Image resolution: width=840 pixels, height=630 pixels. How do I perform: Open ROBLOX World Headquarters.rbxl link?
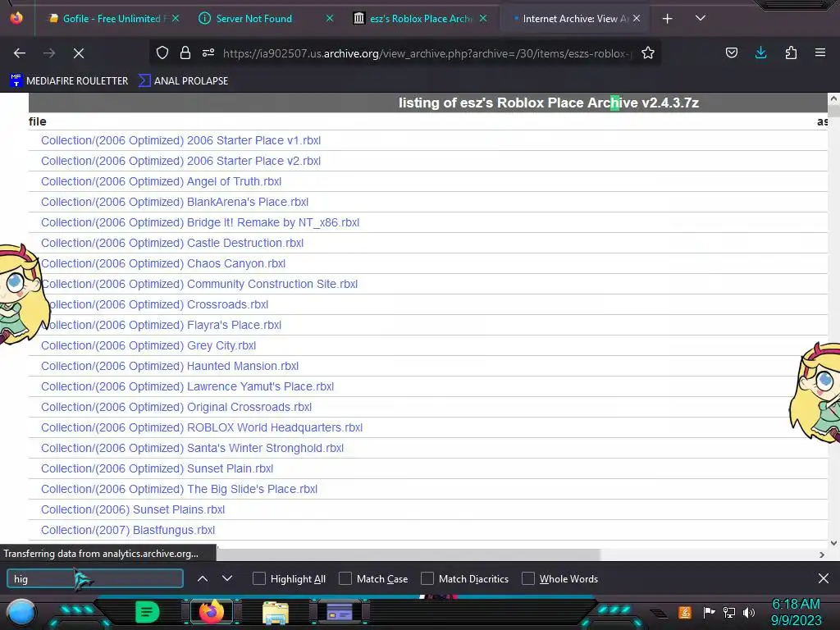coord(202,427)
